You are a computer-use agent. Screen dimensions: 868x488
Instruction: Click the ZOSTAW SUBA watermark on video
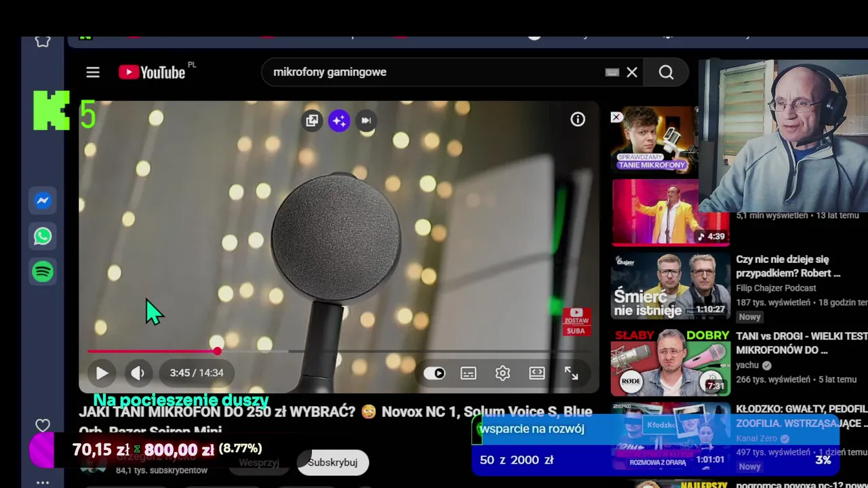pos(576,321)
